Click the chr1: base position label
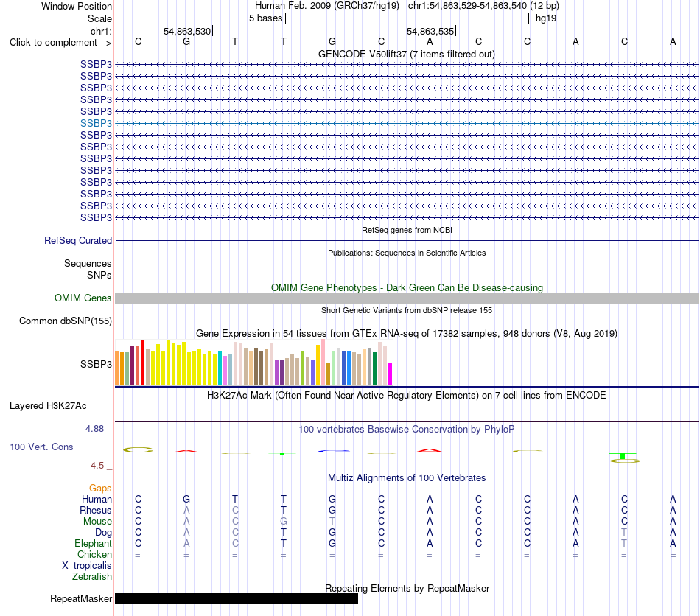The height and width of the screenshot is (616, 700). tap(101, 31)
